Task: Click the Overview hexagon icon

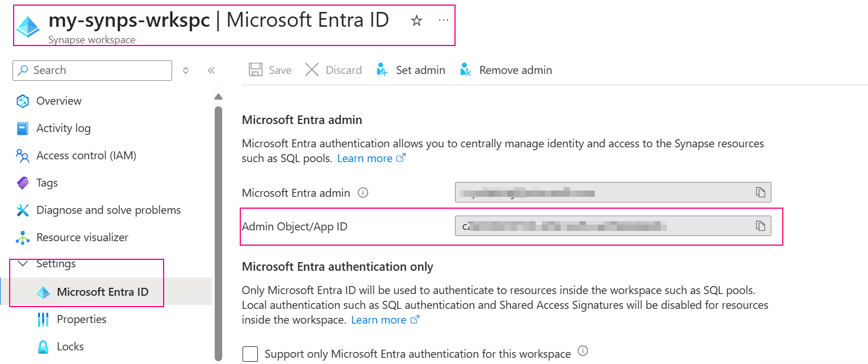Action: 23,101
